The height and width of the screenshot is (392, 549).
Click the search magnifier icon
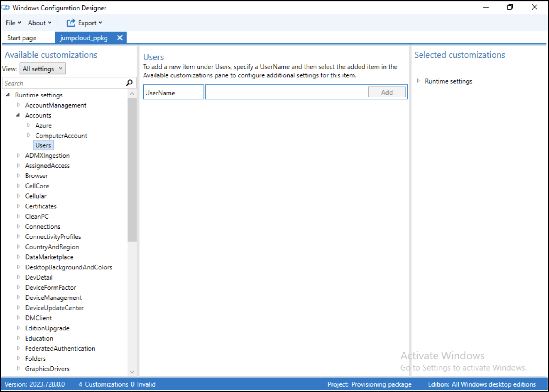[x=129, y=83]
